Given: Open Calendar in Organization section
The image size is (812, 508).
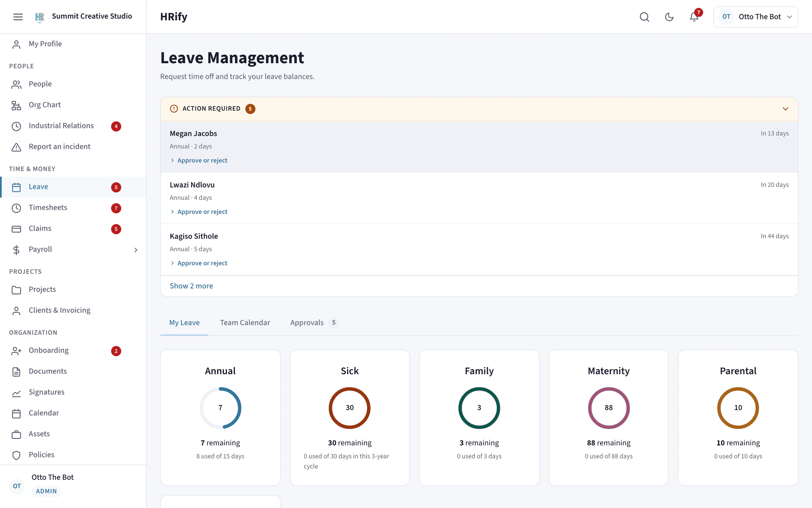Looking at the screenshot, I should [x=73, y=413].
